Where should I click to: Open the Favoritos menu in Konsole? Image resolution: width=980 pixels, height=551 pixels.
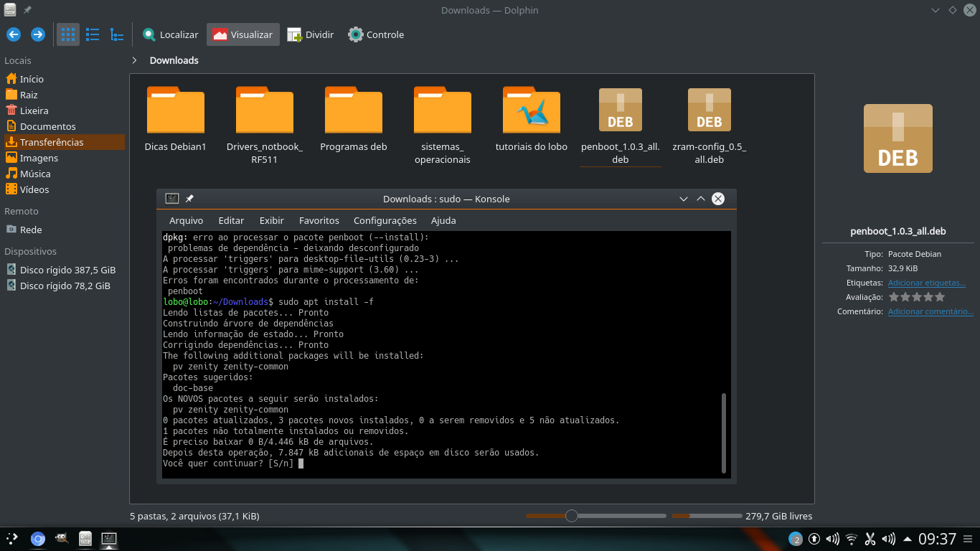[x=319, y=220]
